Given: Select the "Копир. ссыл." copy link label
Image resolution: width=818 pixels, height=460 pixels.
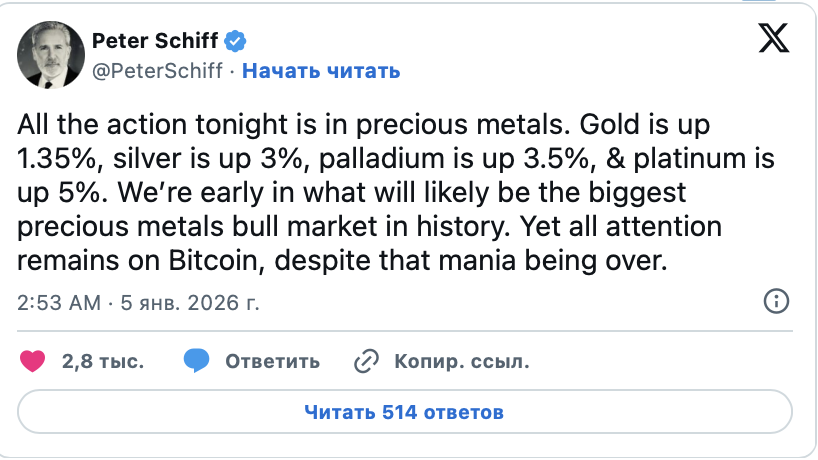Looking at the screenshot, I should coord(461,361).
